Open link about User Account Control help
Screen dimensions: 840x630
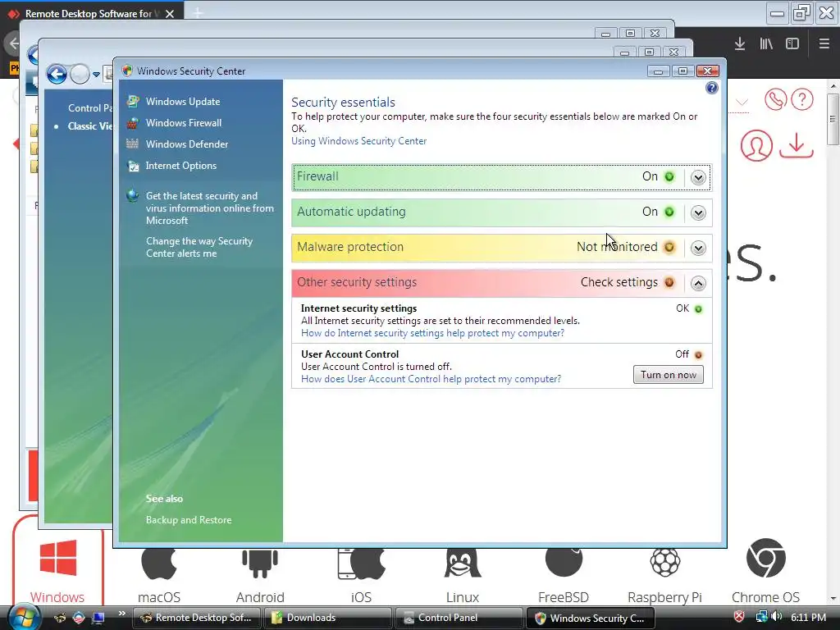pos(431,379)
